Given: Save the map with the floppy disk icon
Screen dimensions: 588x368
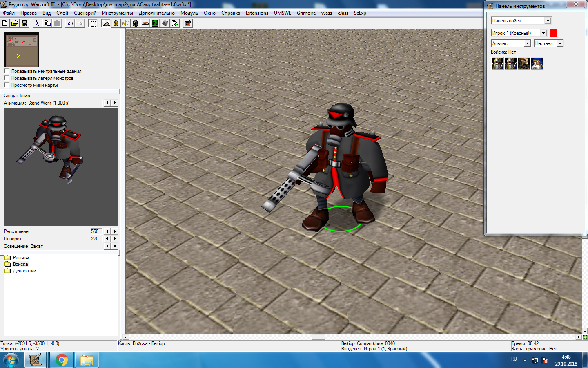Looking at the screenshot, I should coord(24,23).
